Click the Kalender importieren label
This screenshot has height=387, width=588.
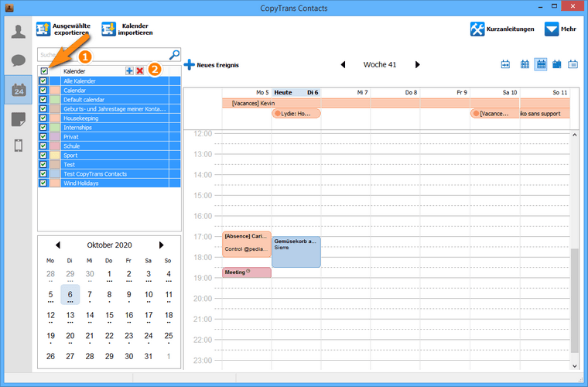coord(135,29)
